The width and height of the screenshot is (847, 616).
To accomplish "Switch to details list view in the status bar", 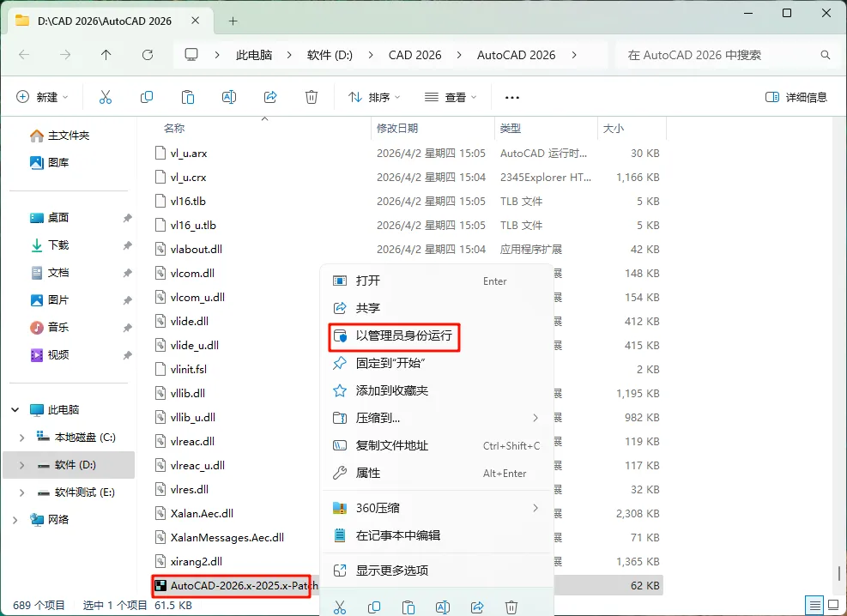I will [x=814, y=605].
